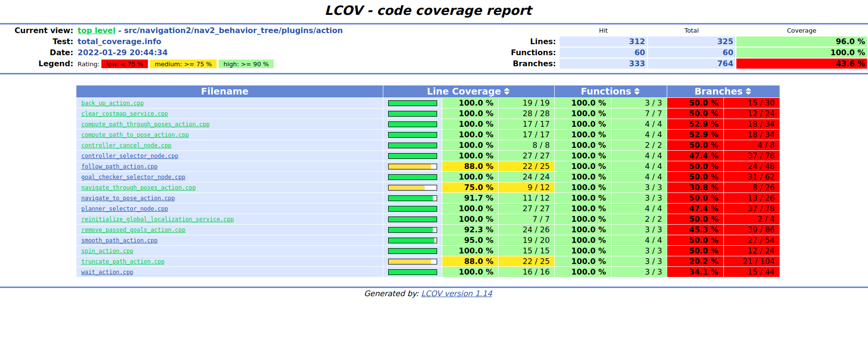Open reinitialize_global_localization_service.cpp link
The width and height of the screenshot is (868, 348).
[x=157, y=219]
